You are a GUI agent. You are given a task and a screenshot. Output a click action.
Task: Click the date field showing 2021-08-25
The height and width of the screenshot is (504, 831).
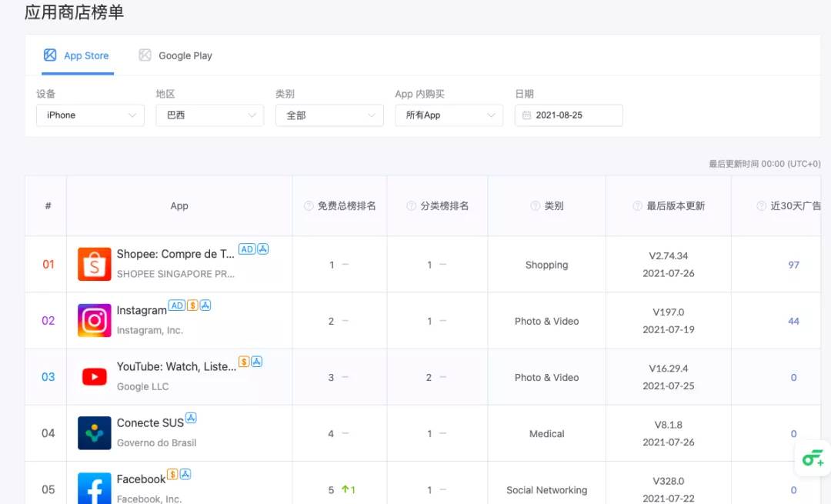(569, 115)
